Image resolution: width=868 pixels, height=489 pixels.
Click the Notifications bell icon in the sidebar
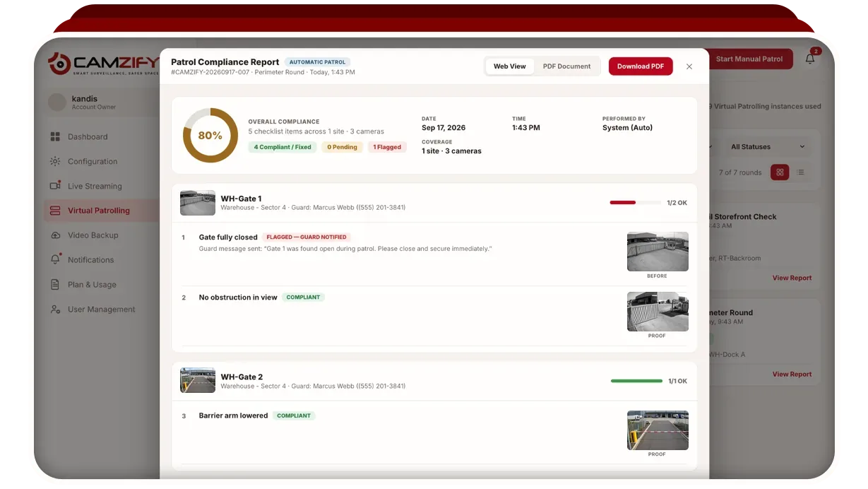(x=55, y=259)
